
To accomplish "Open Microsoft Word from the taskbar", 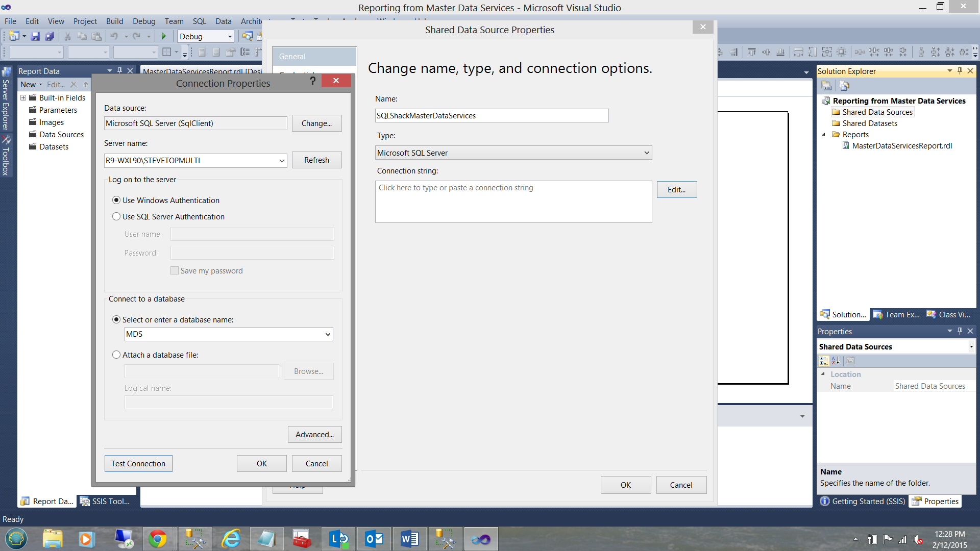I will (x=409, y=539).
